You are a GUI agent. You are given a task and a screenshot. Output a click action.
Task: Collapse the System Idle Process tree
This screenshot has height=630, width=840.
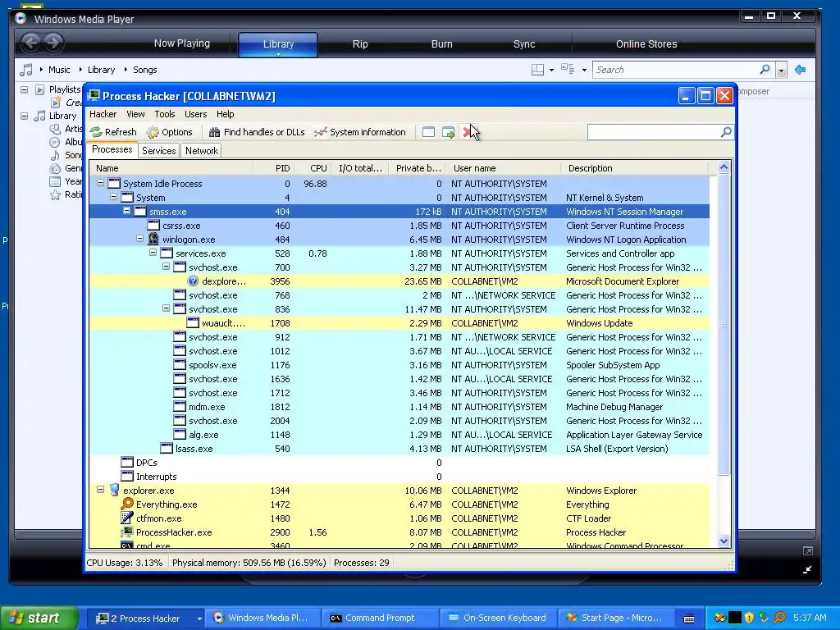click(x=100, y=183)
